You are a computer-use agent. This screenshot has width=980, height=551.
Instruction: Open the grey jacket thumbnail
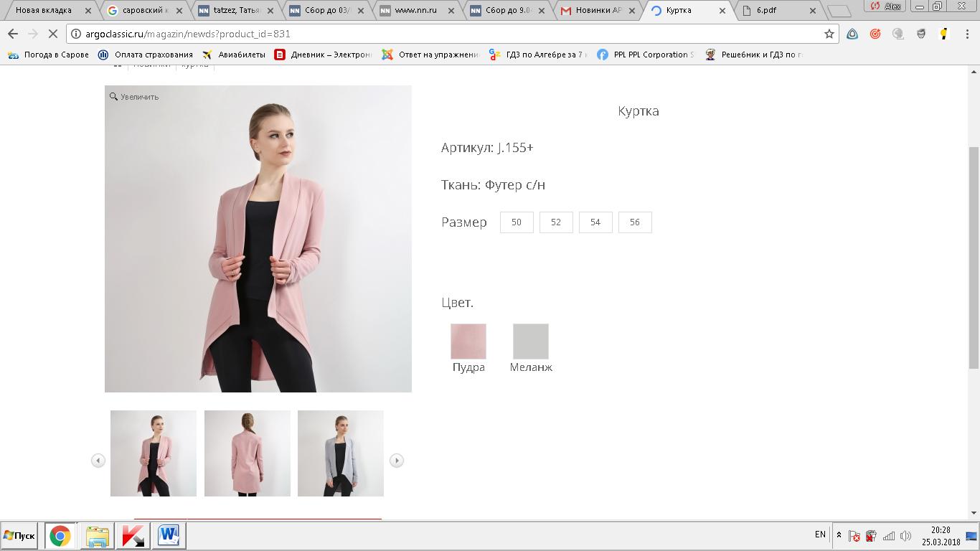(341, 453)
